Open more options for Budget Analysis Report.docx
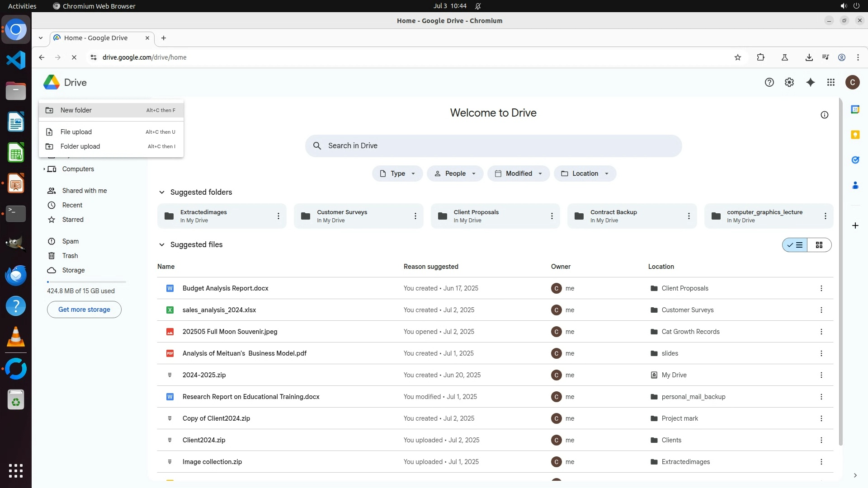Screen dimensions: 868x488 (821, 288)
